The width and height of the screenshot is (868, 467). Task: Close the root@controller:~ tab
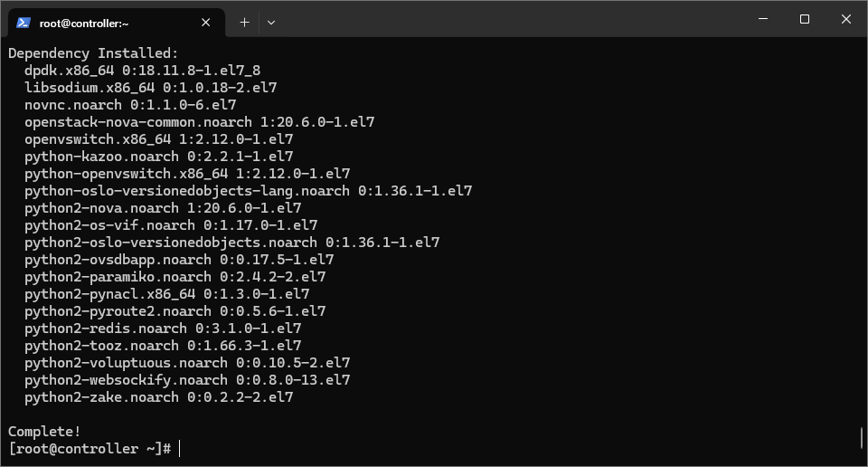tap(205, 23)
